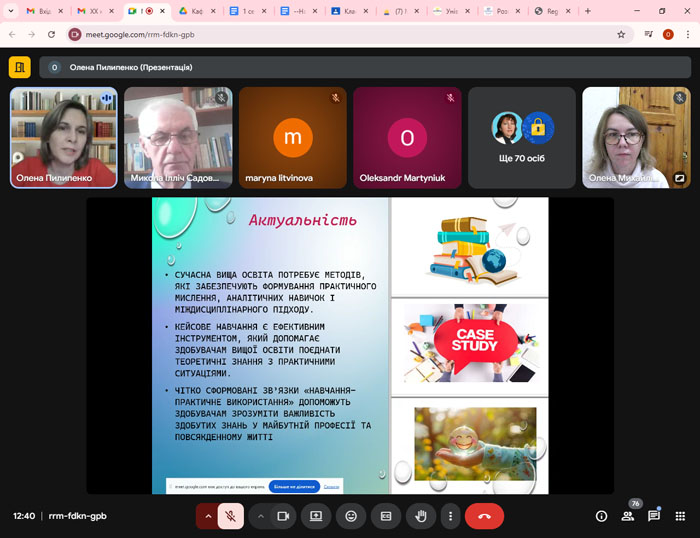Screen dimensions: 700x538
Task: Select Олена Пилипенко's video tile
Action: point(63,137)
